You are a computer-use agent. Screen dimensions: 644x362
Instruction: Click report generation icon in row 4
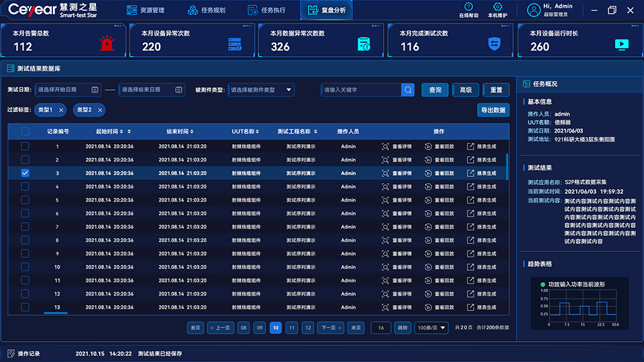[470, 186]
